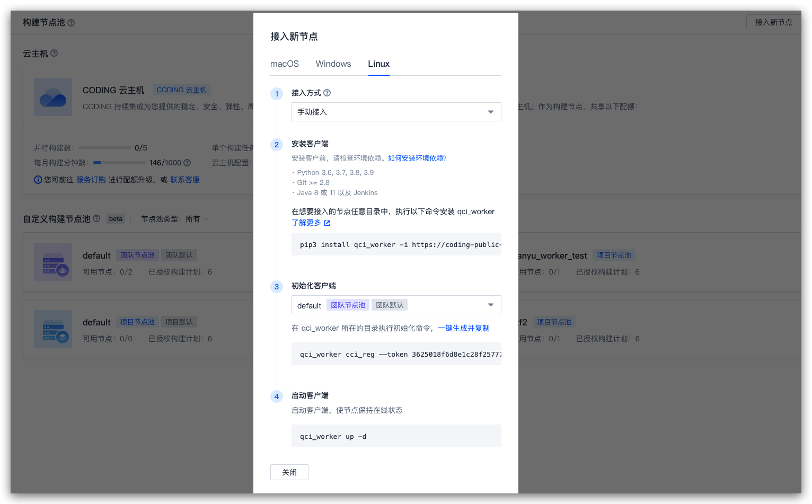This screenshot has height=504, width=812.
Task: Open the 服务订购 link
Action: coord(91,180)
